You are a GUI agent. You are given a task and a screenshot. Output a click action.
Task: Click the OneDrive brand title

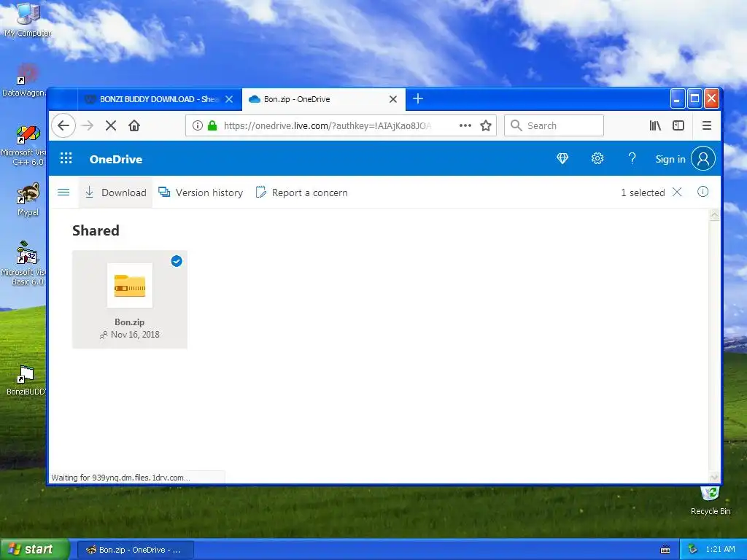pos(116,159)
